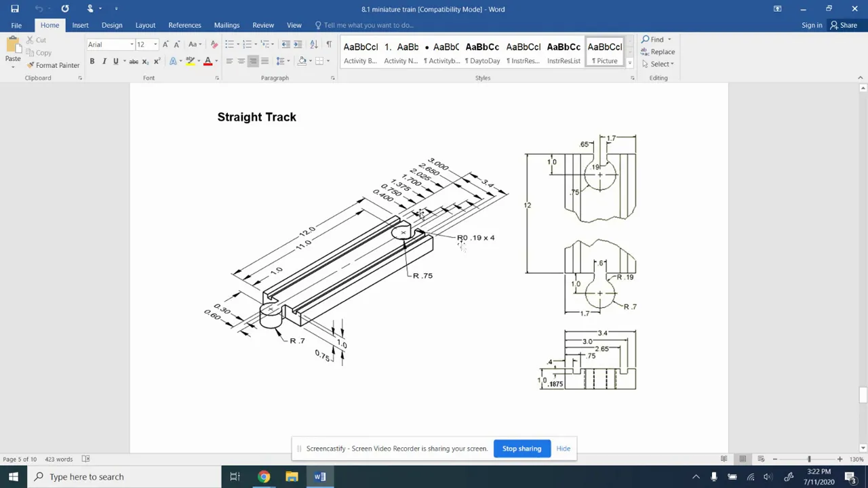
Task: Expand the Styles gallery More arrow
Action: [629, 63]
